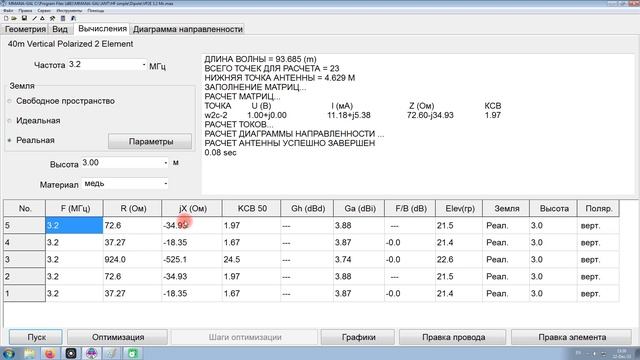Switch to the Вид tab
640x360 pixels.
pos(60,29)
